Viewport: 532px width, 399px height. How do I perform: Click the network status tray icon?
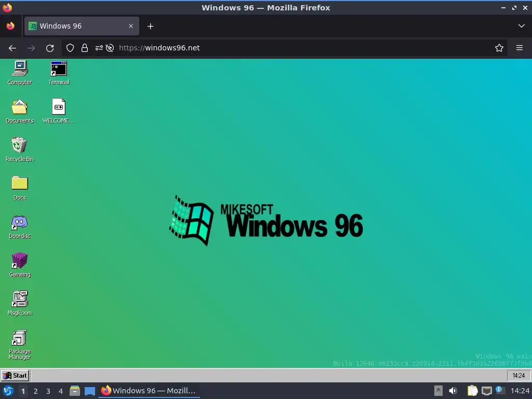click(487, 391)
